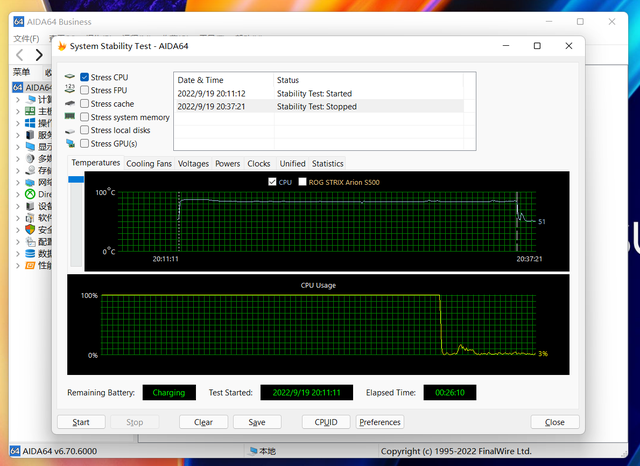Check the ROG STRIX Arion S500 graph checkbox
Viewport: 640px width, 466px height.
click(302, 182)
